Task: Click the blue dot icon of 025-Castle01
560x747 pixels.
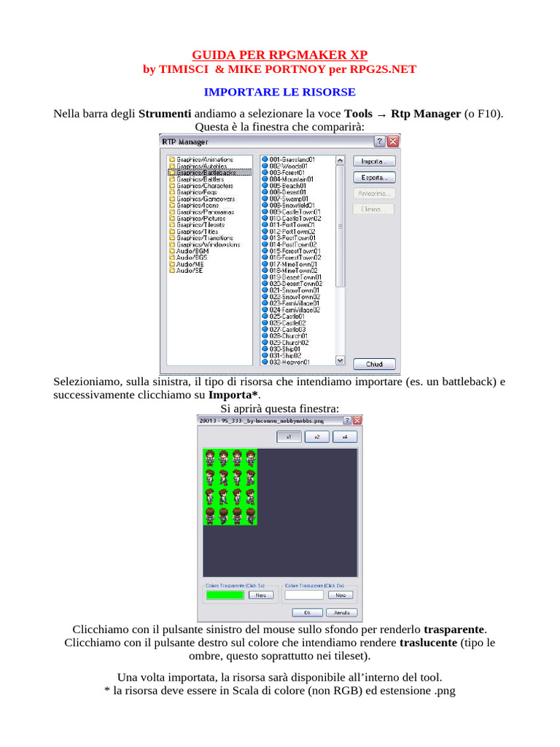Action: tap(265, 317)
